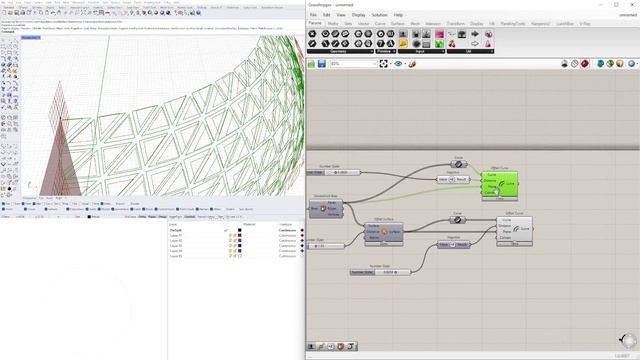640x360 pixels.
Task: Click the top Number Slider feeding upper Negative
Action: pos(334,172)
